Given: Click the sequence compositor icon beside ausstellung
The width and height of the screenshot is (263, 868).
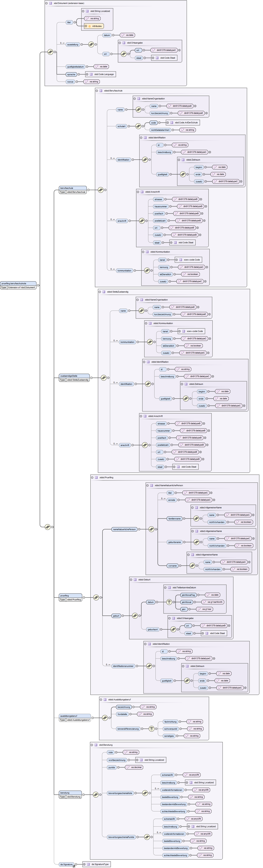Looking at the screenshot, I should [x=91, y=45].
